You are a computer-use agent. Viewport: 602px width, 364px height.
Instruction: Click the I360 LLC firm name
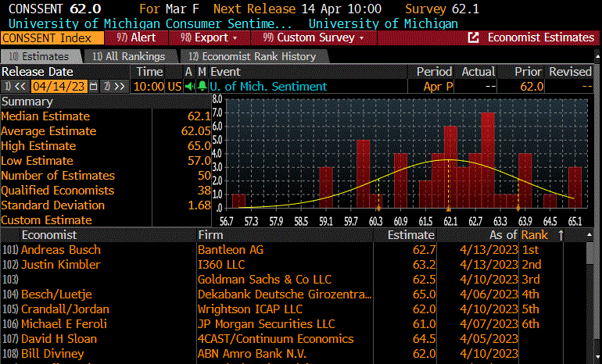click(221, 265)
